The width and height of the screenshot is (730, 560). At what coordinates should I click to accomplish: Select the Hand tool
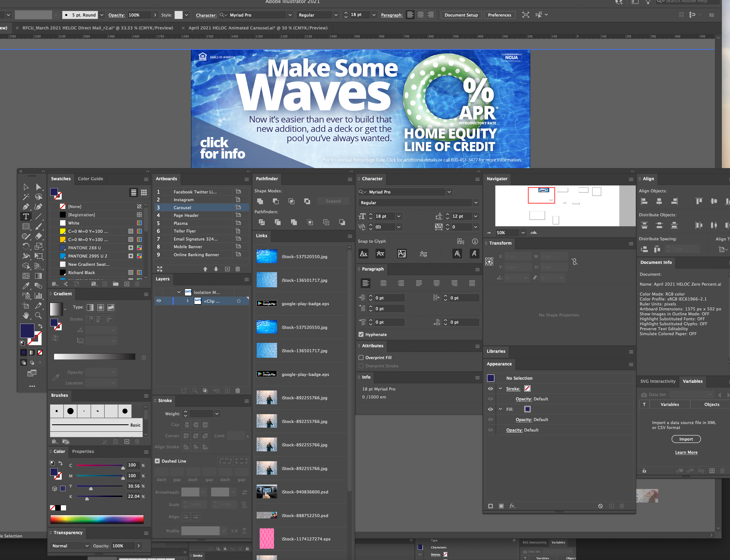click(x=26, y=316)
